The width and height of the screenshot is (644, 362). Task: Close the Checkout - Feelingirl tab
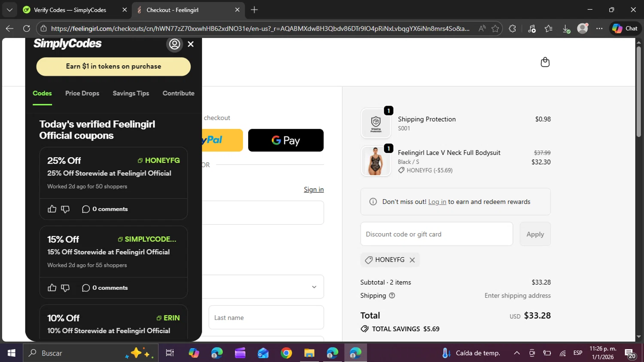tap(237, 9)
